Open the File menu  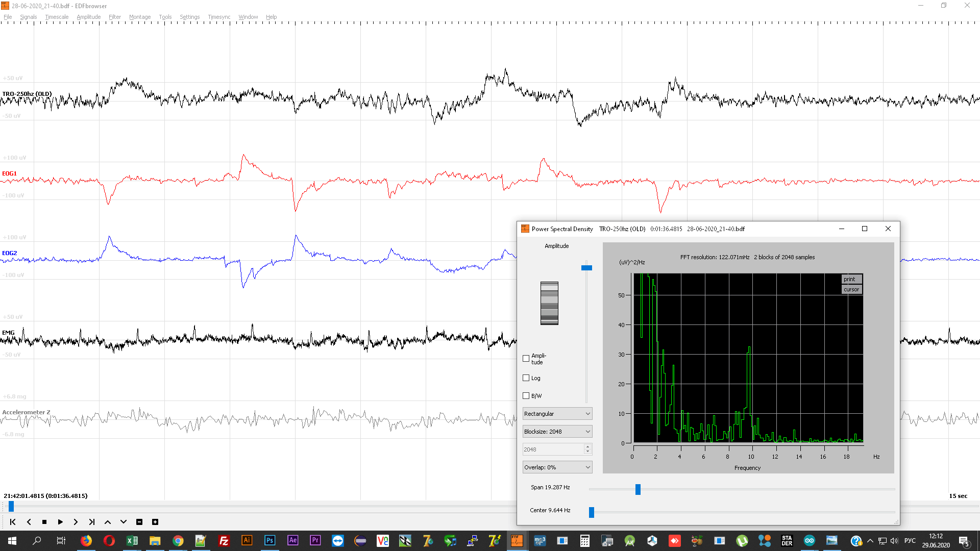(x=8, y=17)
